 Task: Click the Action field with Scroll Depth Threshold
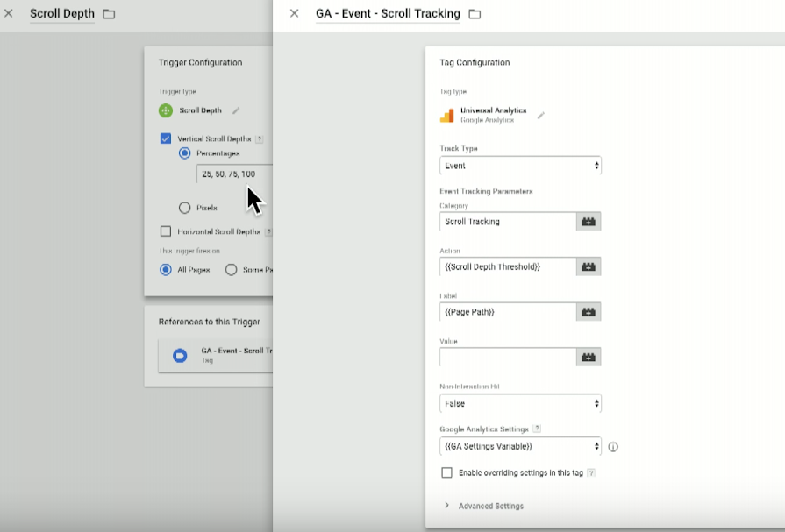pos(508,266)
